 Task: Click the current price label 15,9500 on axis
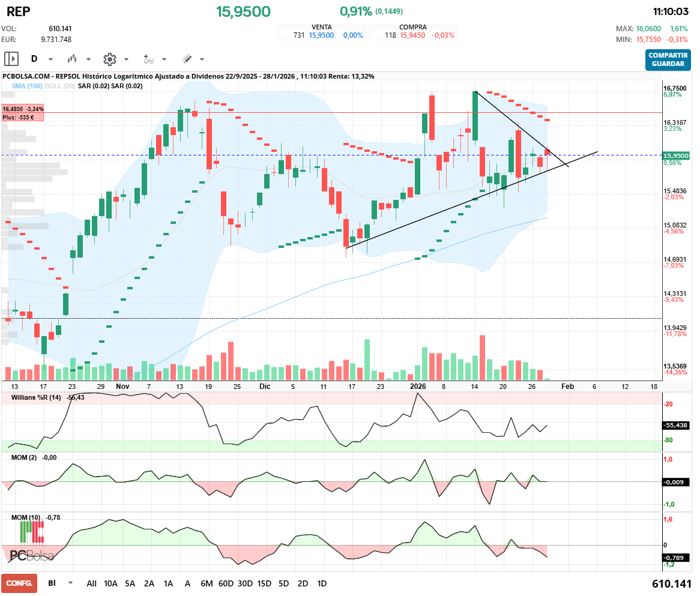[676, 156]
